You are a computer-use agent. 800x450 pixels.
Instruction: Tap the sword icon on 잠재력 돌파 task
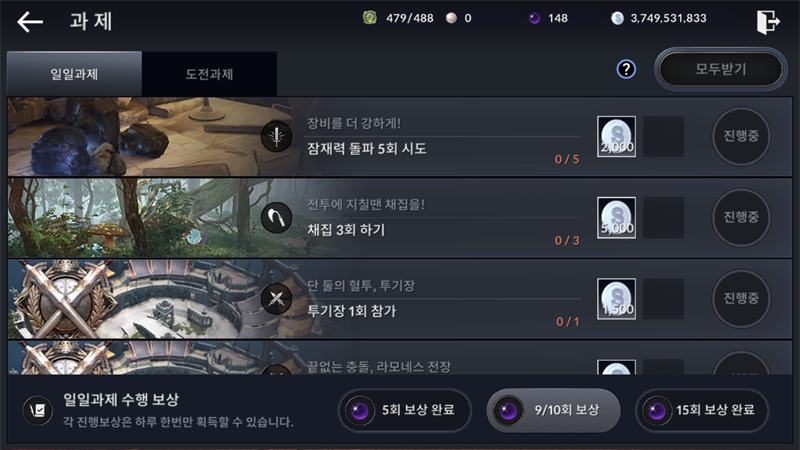pos(277,136)
